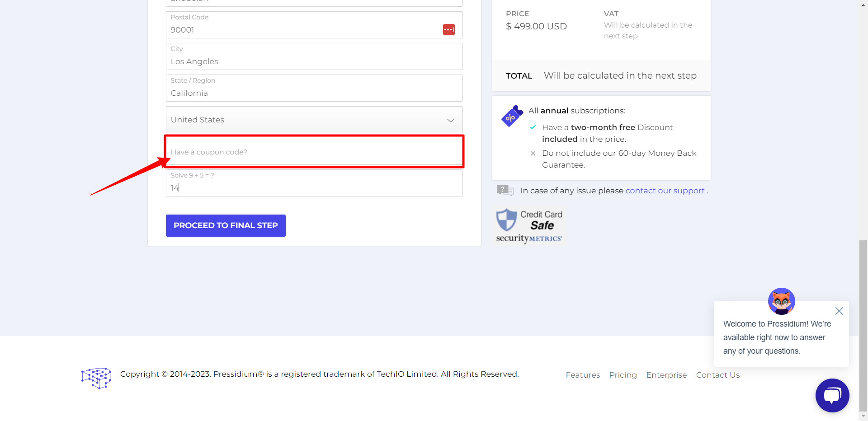This screenshot has width=868, height=421.
Task: Click the captcha answer field with 14
Action: (314, 185)
